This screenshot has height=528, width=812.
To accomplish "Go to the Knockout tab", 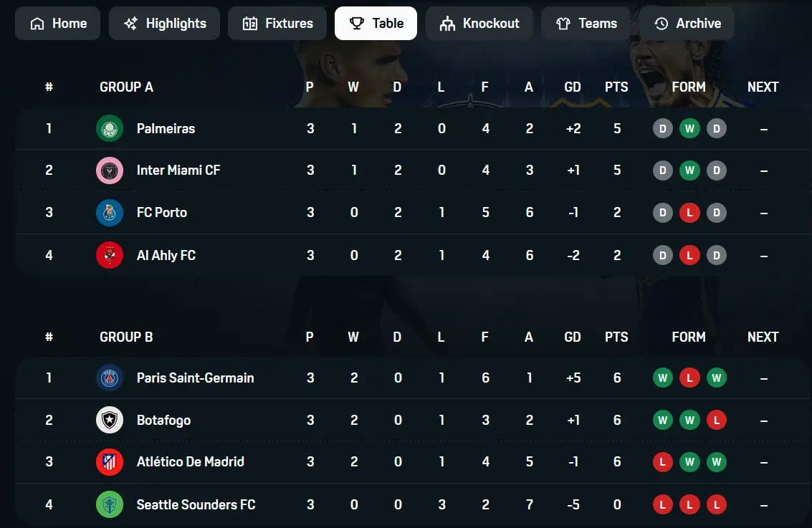I will pyautogui.click(x=479, y=24).
